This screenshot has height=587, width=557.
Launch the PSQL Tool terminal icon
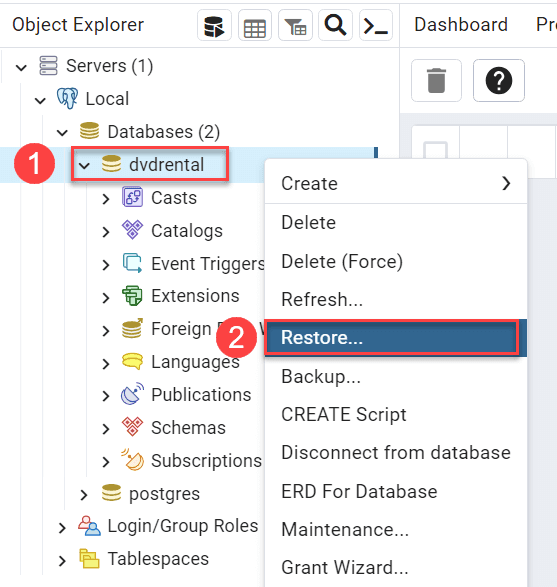tap(375, 25)
